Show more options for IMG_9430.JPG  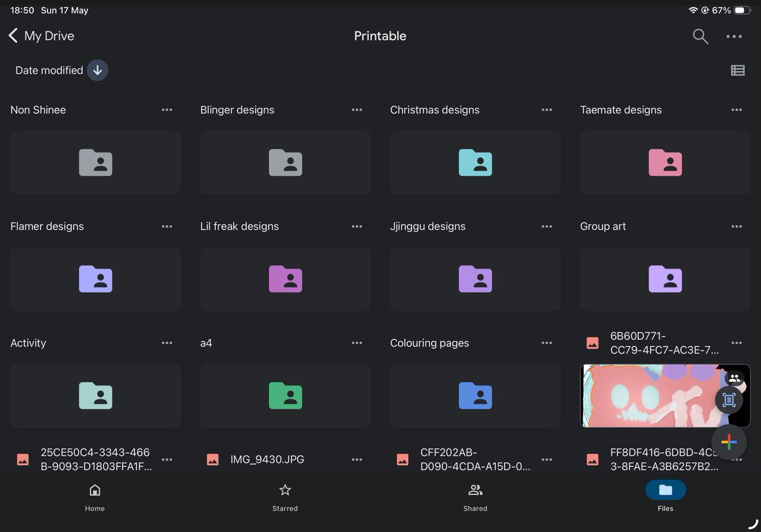pos(357,459)
